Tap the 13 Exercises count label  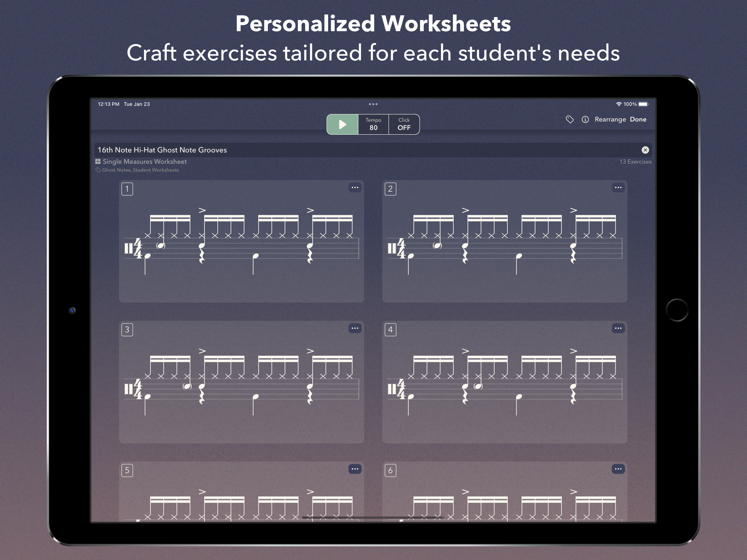[635, 162]
